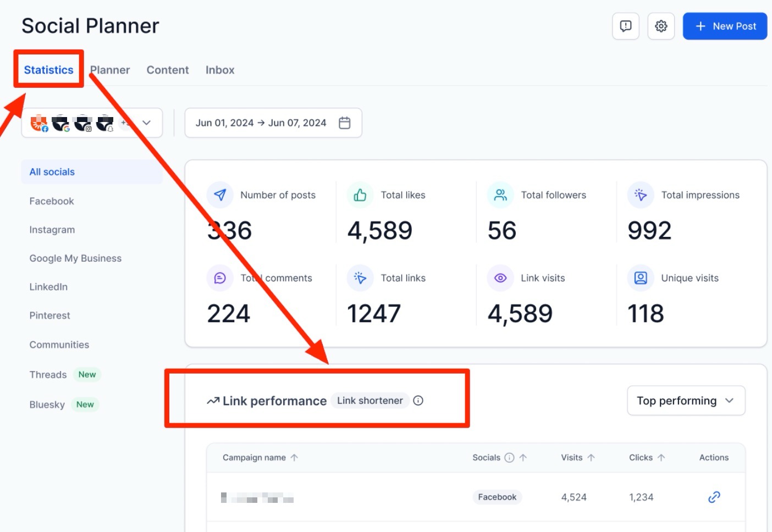Click the Link visits eye icon

500,278
